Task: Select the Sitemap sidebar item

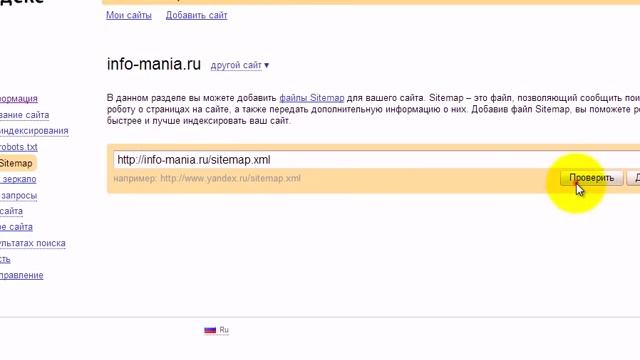Action: pos(17,163)
